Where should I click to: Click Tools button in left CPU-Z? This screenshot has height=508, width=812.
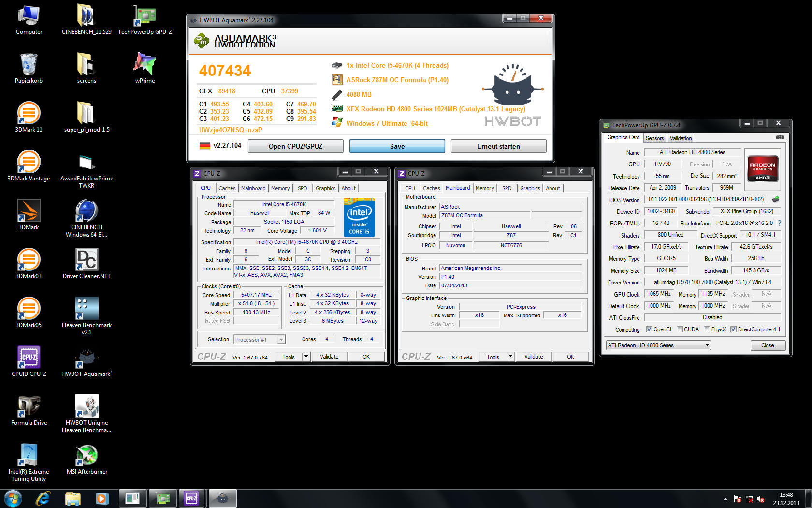(289, 357)
